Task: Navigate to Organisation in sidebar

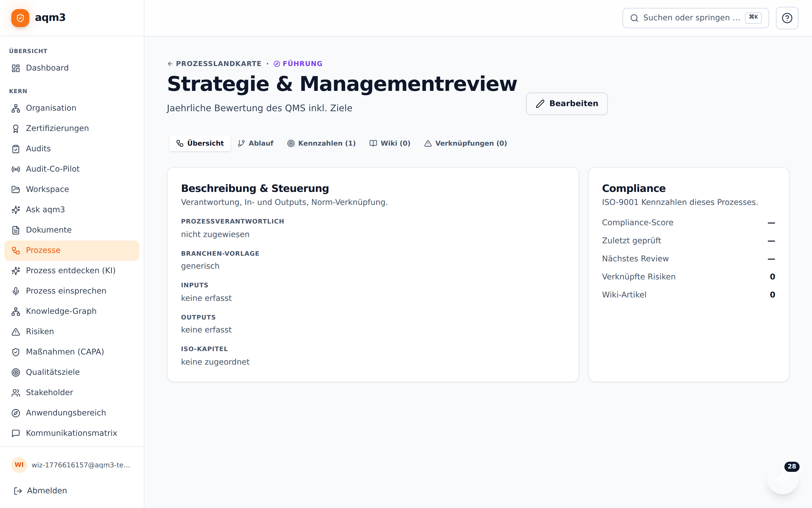Action: pyautogui.click(x=72, y=108)
